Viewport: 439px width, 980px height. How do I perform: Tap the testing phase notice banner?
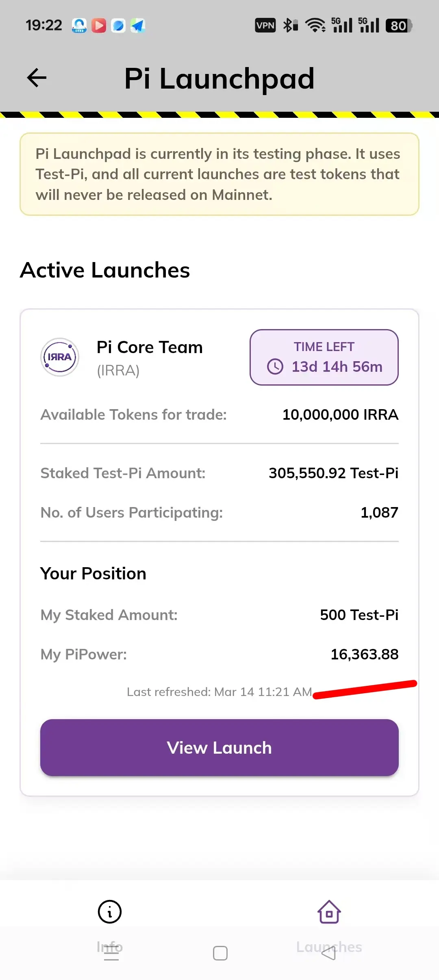coord(219,174)
